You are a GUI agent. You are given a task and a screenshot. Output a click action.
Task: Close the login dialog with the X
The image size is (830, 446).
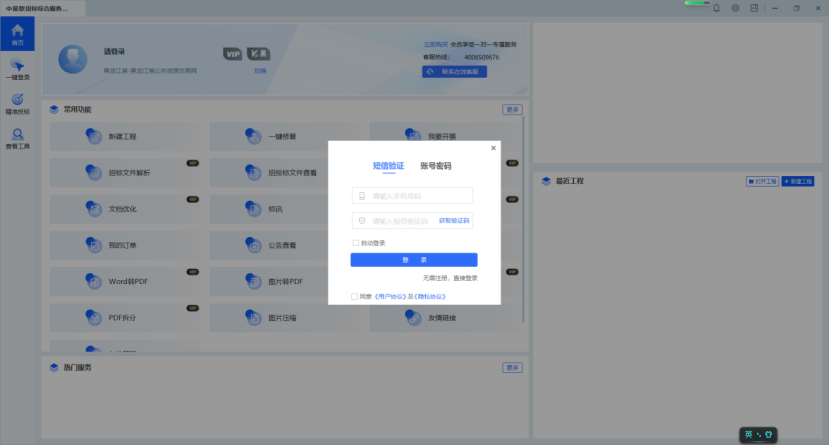(492, 148)
